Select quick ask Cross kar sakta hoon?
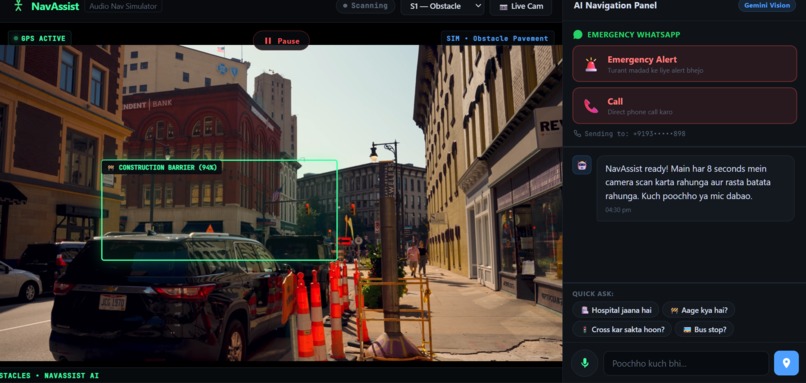 621,329
